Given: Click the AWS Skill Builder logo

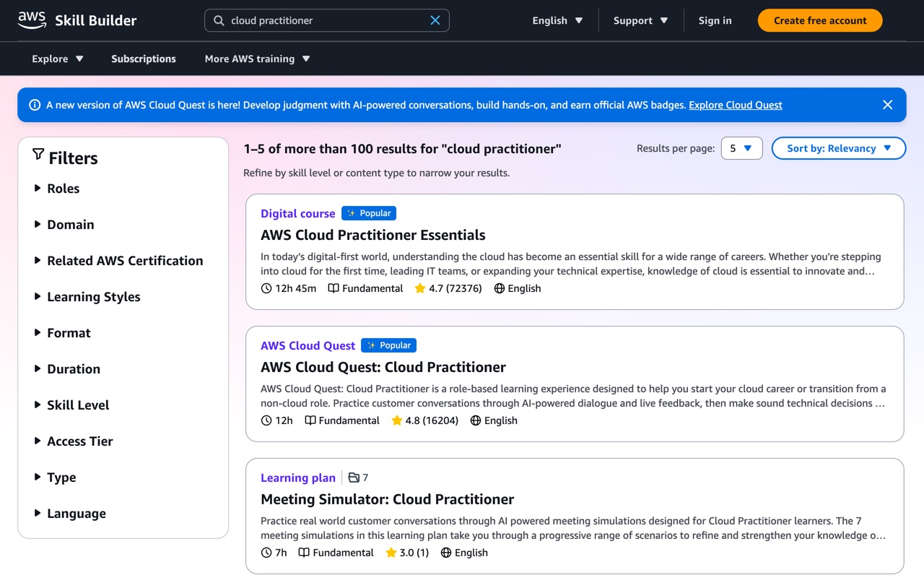Looking at the screenshot, I should coord(77,20).
